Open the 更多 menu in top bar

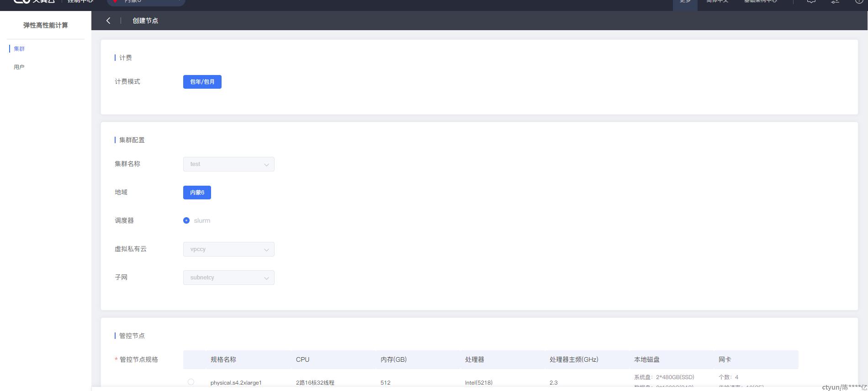pos(685,2)
